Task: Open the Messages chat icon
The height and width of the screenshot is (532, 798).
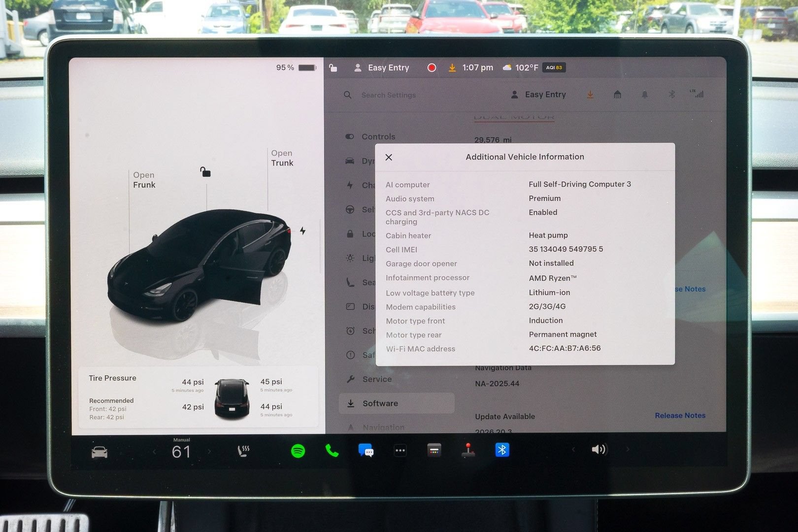Action: [x=366, y=450]
